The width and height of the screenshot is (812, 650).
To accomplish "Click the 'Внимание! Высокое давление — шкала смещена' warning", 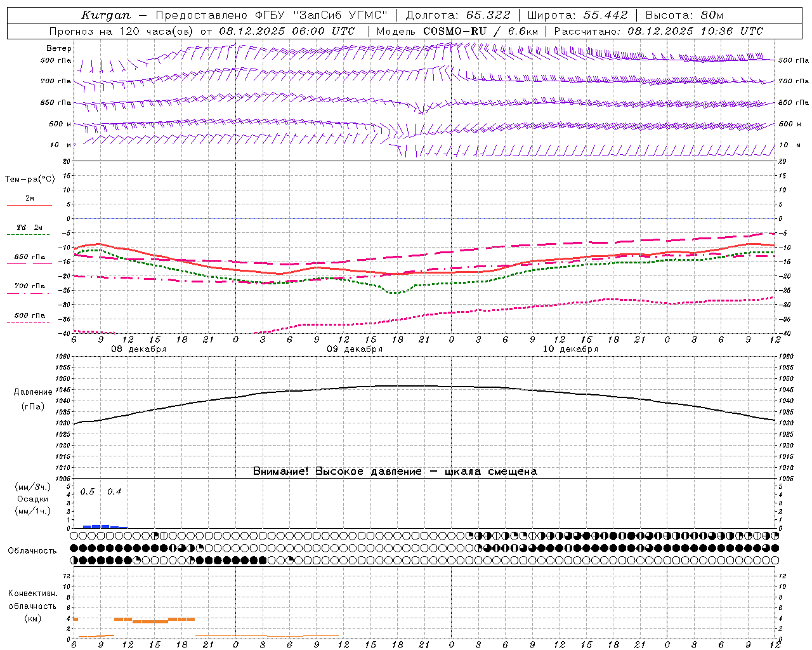I will (x=395, y=472).
